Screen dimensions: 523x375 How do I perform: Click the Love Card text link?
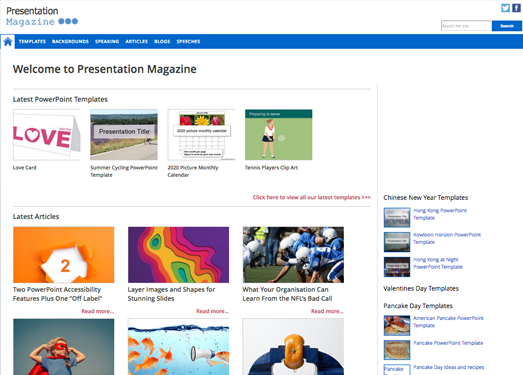pyautogui.click(x=24, y=167)
